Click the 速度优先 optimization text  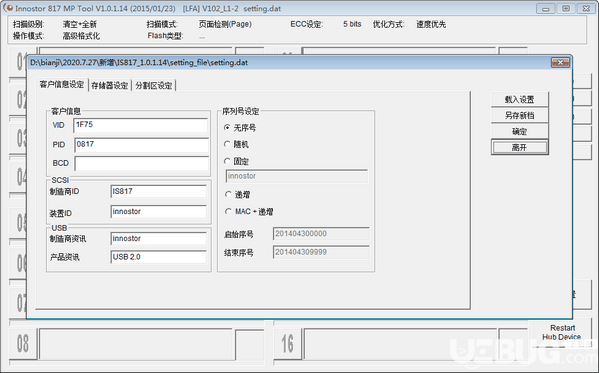pyautogui.click(x=431, y=24)
